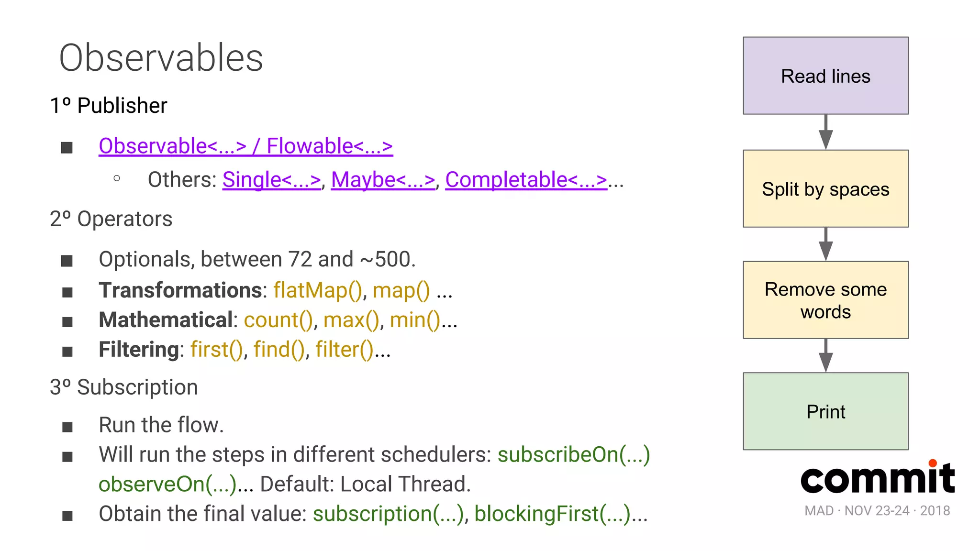
Task: Open the Observable<...> / Flowable<...> link
Action: tap(245, 146)
